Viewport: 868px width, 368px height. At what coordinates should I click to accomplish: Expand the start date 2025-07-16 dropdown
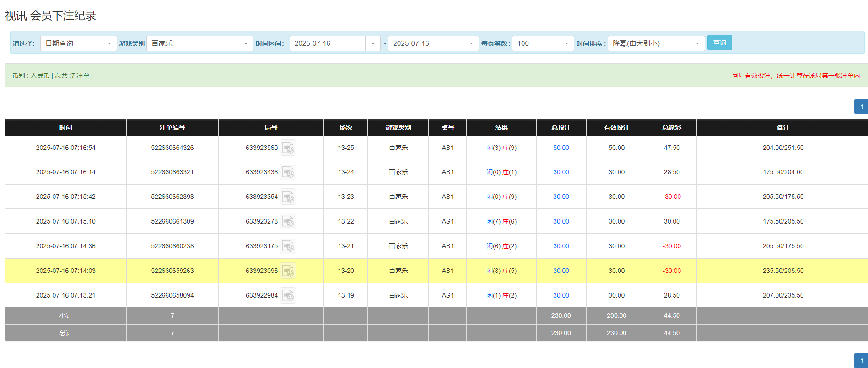tap(372, 43)
